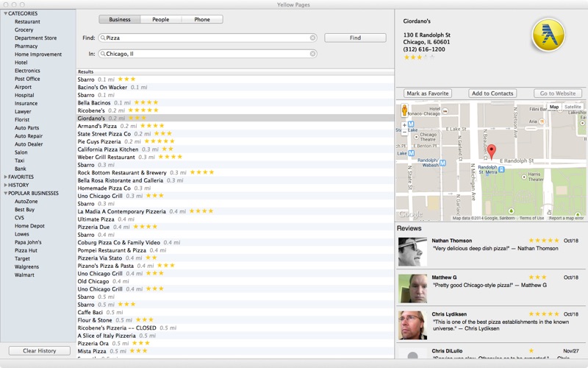This screenshot has height=368, width=588.
Task: Select Mista Pizza result
Action: 235,351
